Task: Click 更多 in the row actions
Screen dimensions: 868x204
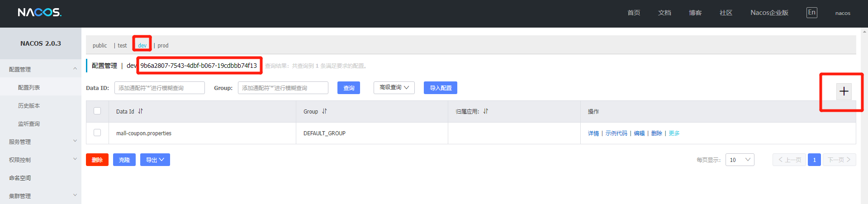Action: coord(674,133)
